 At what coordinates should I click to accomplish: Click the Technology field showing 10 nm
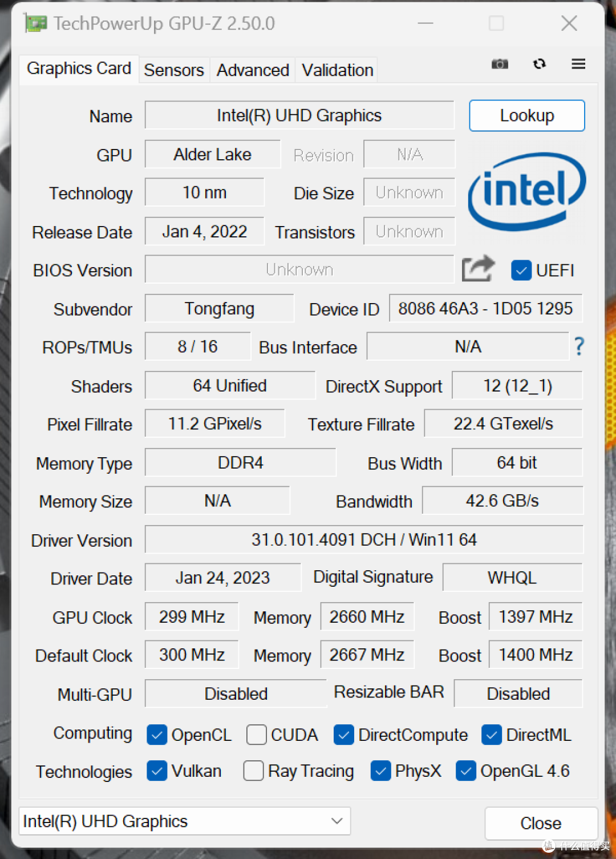205,192
